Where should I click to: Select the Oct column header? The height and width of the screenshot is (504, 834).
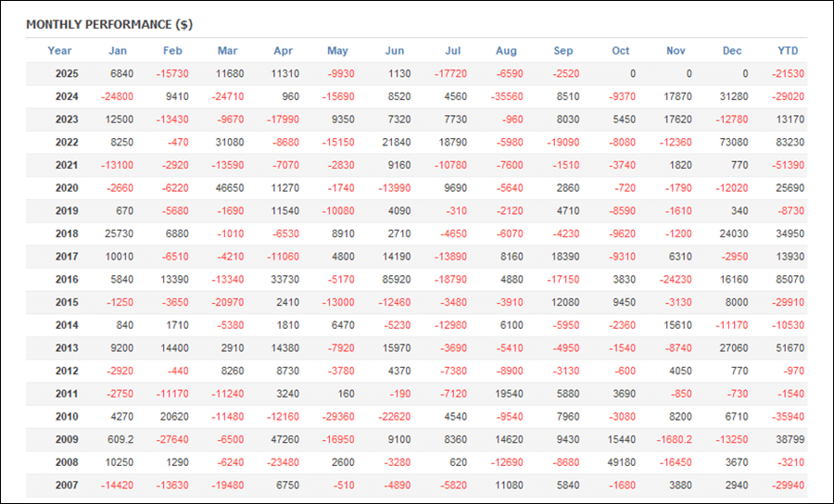point(620,51)
